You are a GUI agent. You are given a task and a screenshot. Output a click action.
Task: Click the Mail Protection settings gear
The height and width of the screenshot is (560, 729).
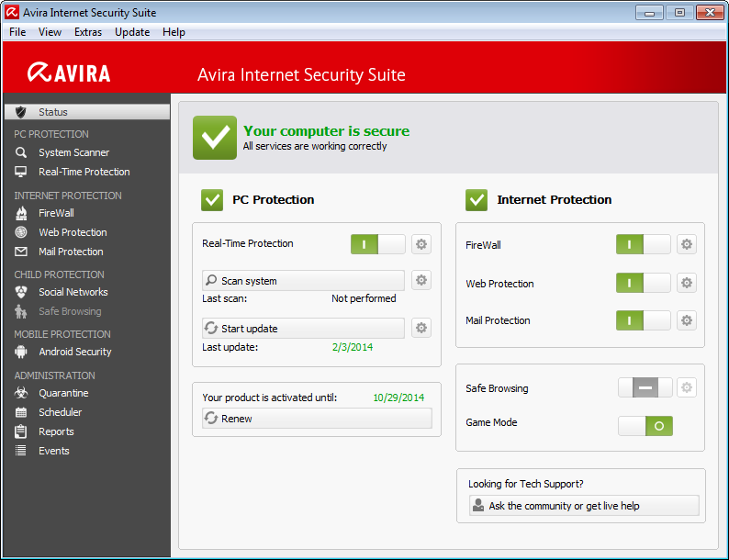pos(686,320)
